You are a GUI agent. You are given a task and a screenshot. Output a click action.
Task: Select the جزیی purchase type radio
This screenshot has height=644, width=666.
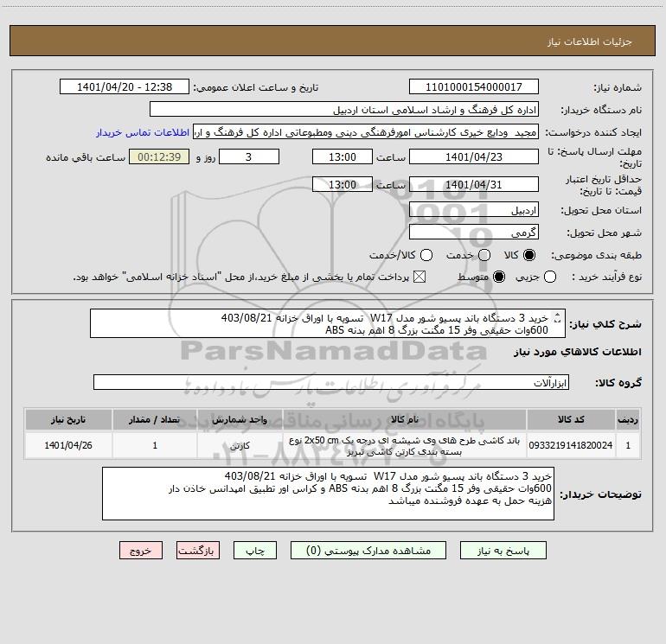pos(550,277)
